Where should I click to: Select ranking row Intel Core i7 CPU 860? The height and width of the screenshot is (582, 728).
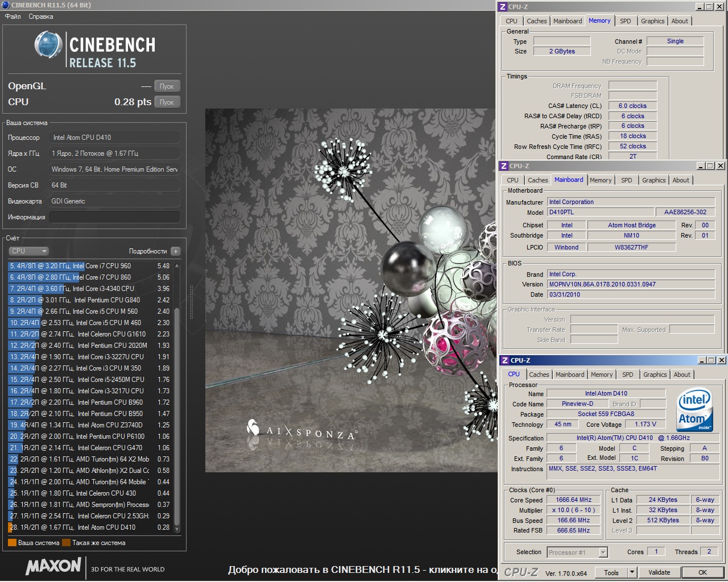(90, 277)
